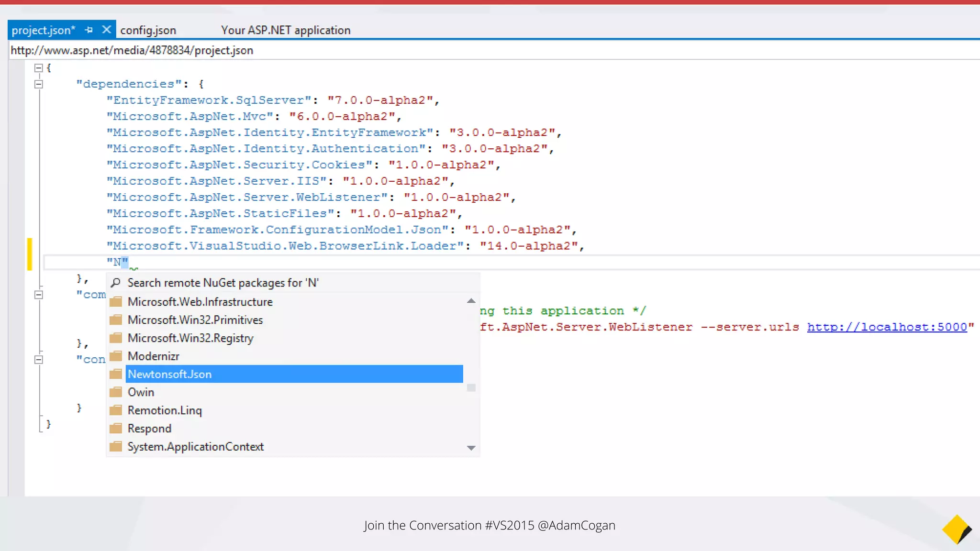This screenshot has width=980, height=551.
Task: Click suggestion list scroll up arrow
Action: point(471,301)
